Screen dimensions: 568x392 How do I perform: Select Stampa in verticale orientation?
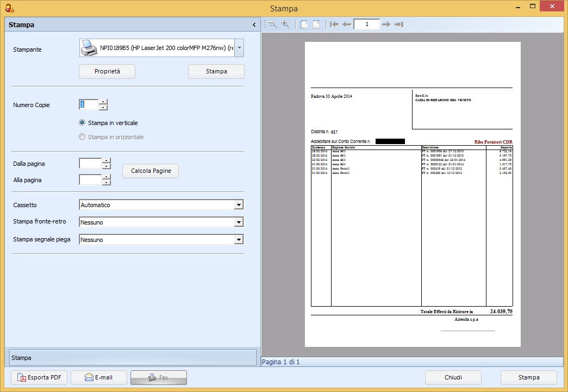click(83, 123)
